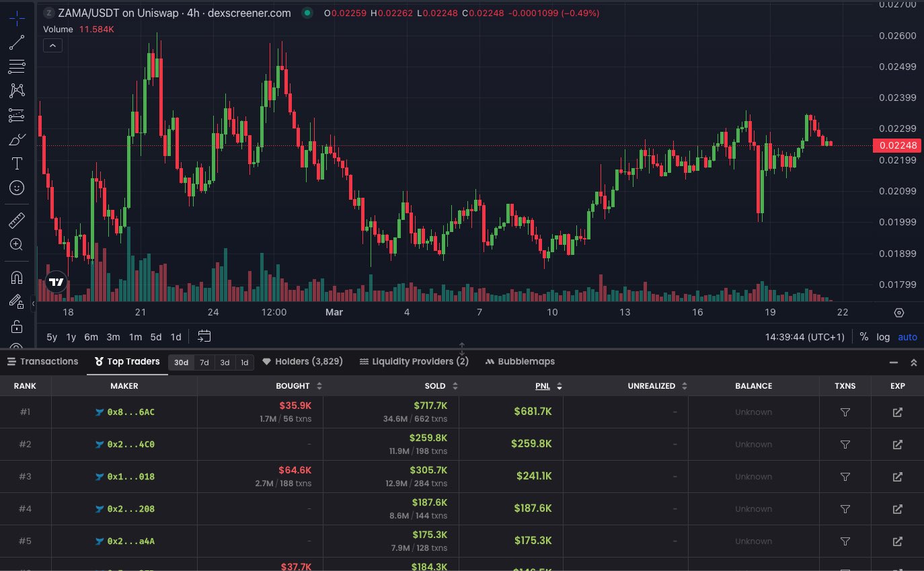Open explorer link for rank #1 trader
The height and width of the screenshot is (571, 924).
pos(897,412)
